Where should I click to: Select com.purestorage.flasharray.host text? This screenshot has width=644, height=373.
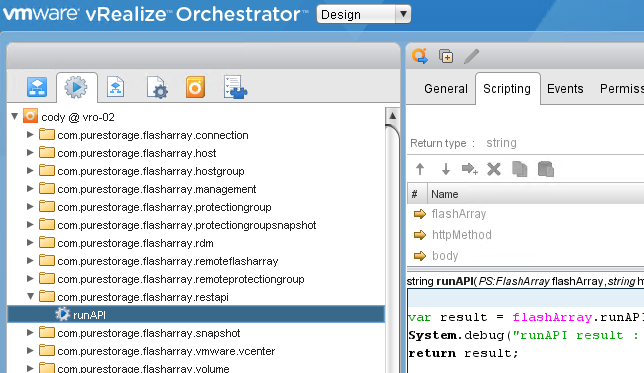coord(137,153)
